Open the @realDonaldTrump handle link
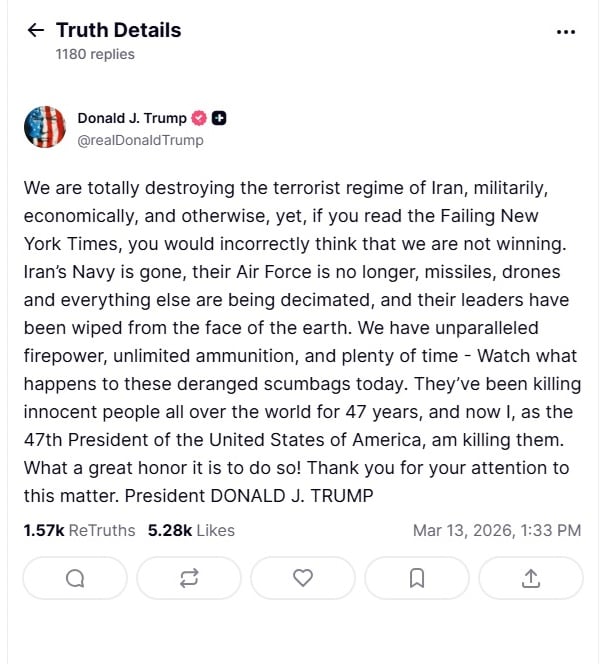The image size is (611, 664). point(140,140)
